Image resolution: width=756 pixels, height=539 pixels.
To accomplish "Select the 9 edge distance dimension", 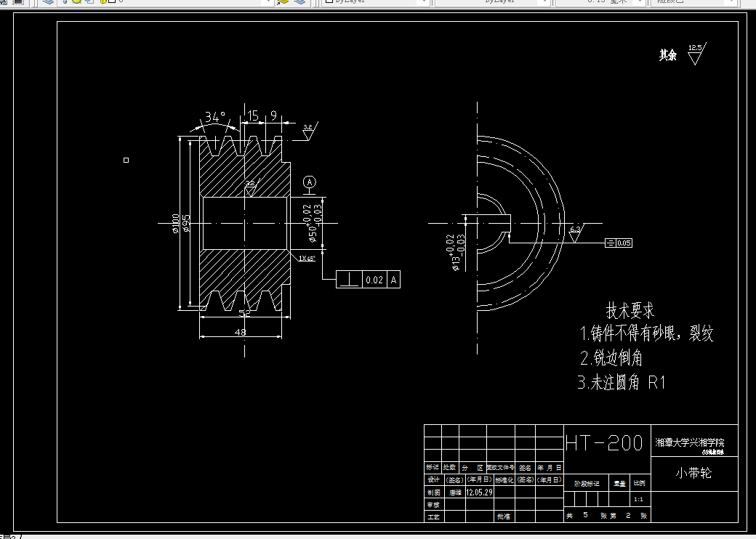I will point(273,115).
